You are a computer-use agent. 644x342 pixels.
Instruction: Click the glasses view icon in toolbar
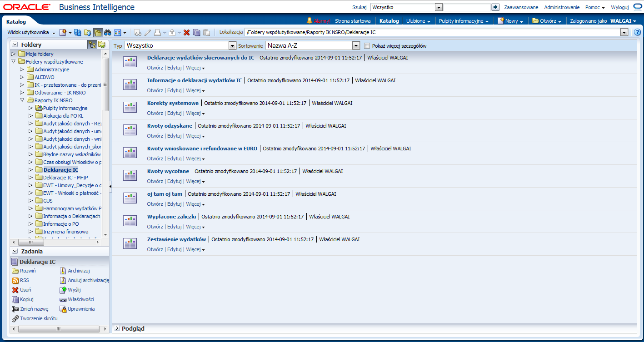[138, 32]
